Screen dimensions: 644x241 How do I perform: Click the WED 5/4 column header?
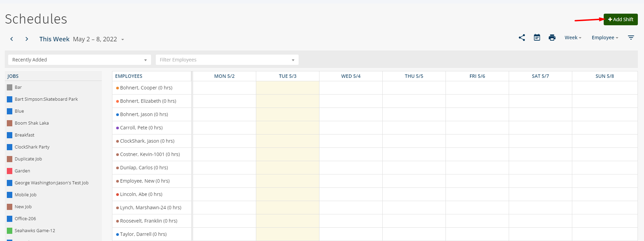[x=351, y=76]
